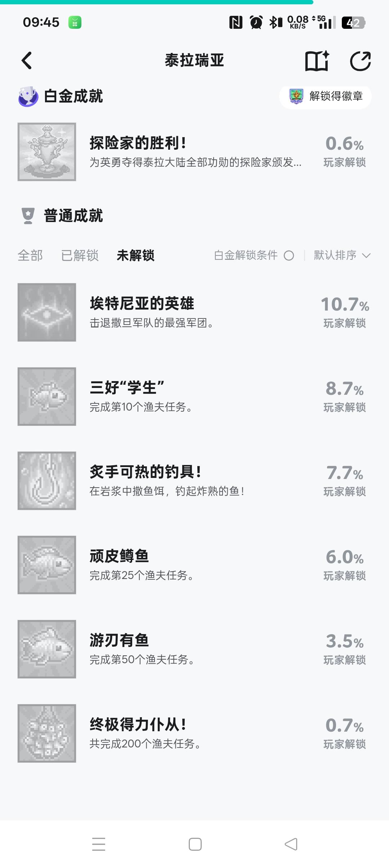
Task: Tap the platinum trophy icon
Action: point(28,96)
